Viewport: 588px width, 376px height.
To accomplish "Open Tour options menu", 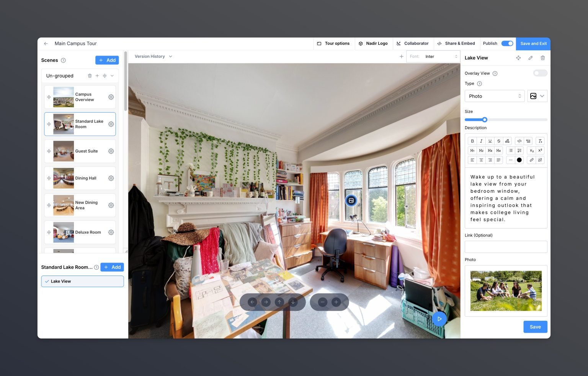I will (333, 43).
